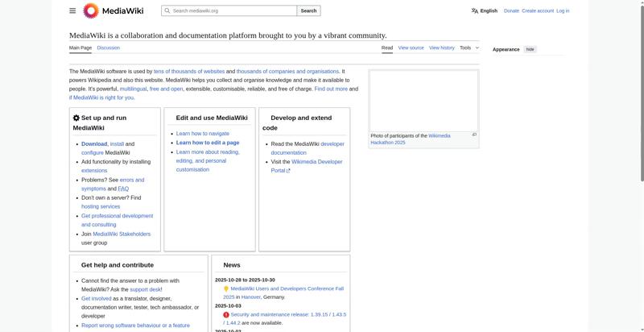
Task: Click the gear icon beside Set up and run
Action: point(76,118)
